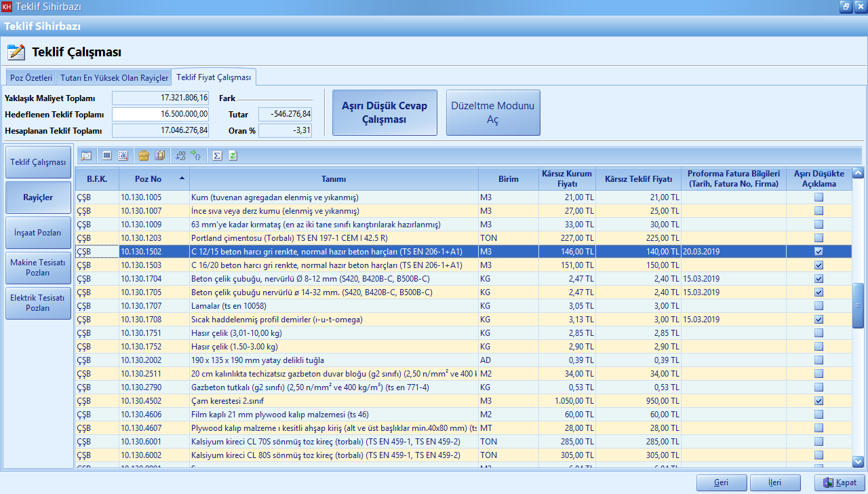Click the Düzeltme Modunu Aç button

pyautogui.click(x=493, y=113)
